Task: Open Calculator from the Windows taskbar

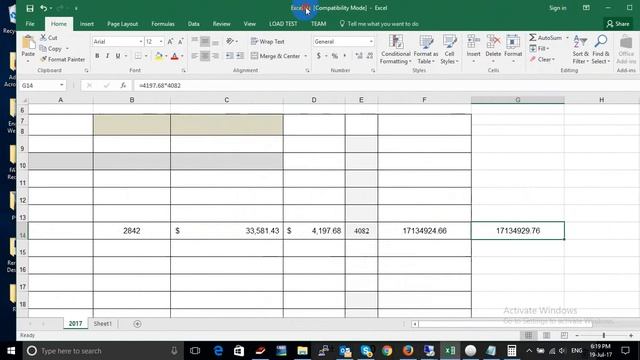Action: click(x=511, y=351)
